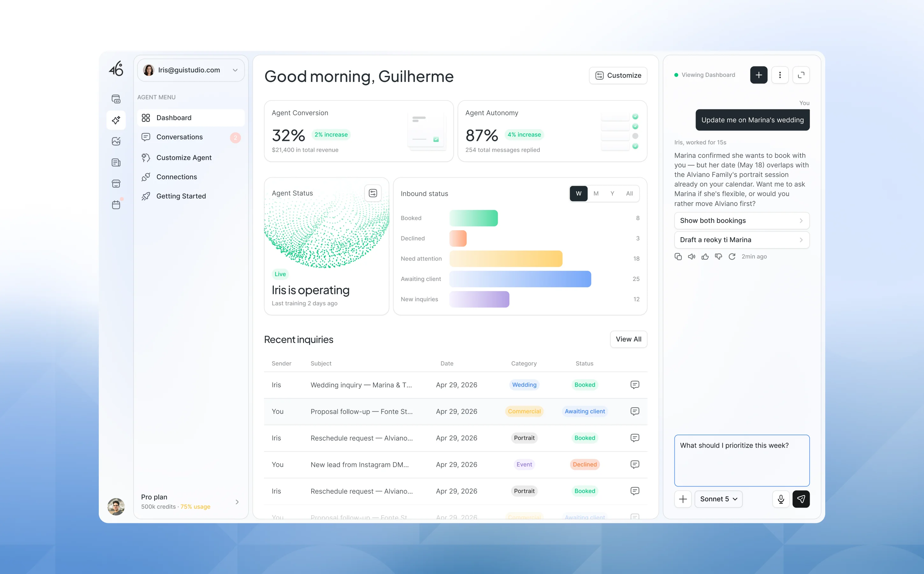Open Conversations in the agent menu
The width and height of the screenshot is (924, 574).
click(x=191, y=137)
